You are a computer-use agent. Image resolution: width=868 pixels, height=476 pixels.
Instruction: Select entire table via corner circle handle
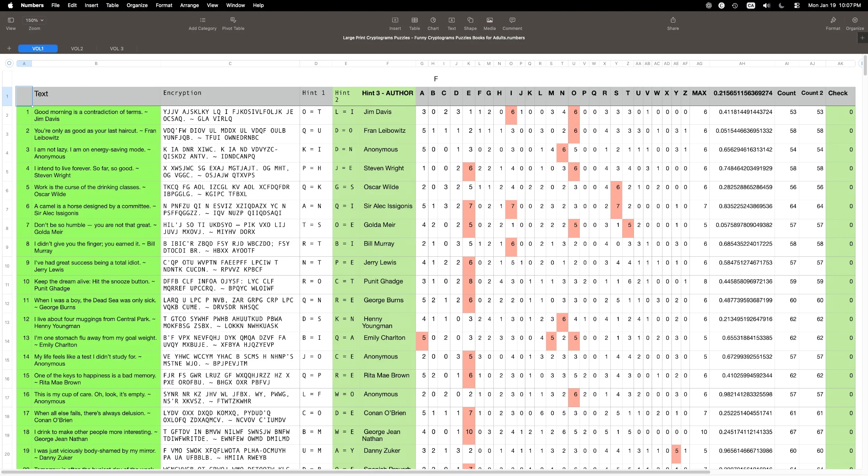coord(9,63)
